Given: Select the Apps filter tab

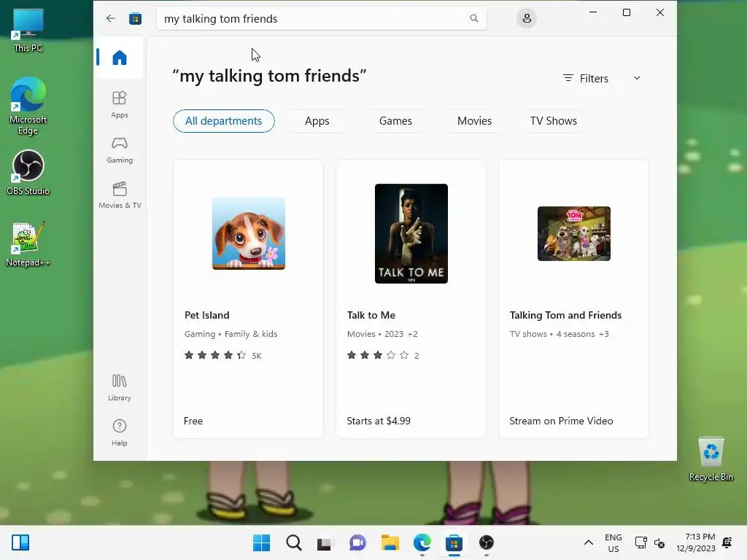Looking at the screenshot, I should [317, 121].
